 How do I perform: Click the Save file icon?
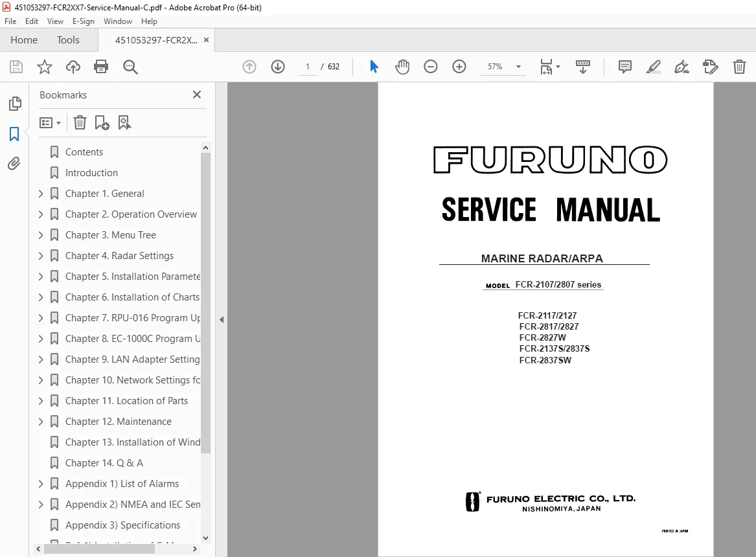click(x=16, y=67)
